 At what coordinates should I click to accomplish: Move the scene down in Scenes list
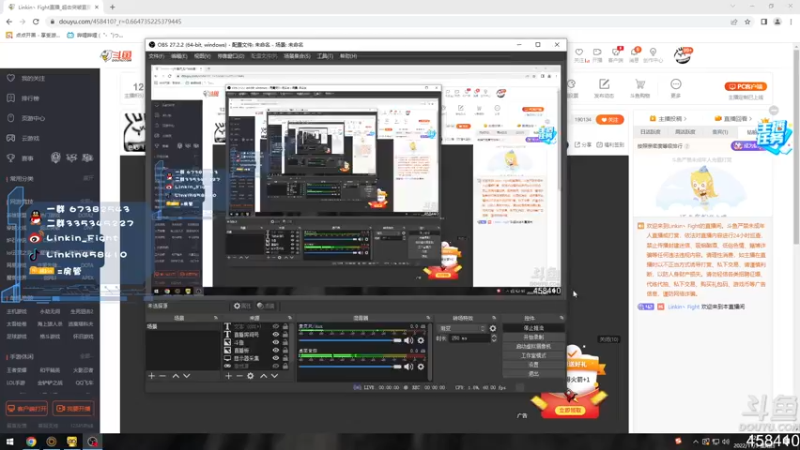coord(187,376)
